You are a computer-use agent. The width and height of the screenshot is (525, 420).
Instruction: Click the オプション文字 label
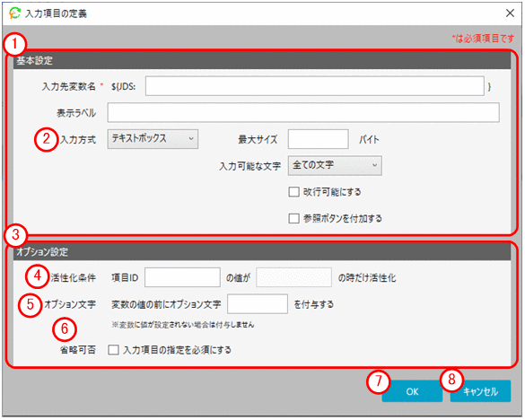(x=70, y=304)
